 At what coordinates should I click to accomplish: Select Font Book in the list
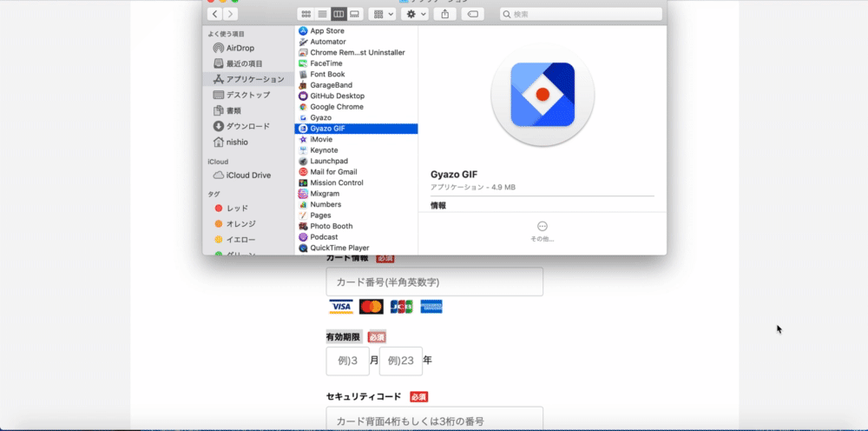click(x=356, y=74)
